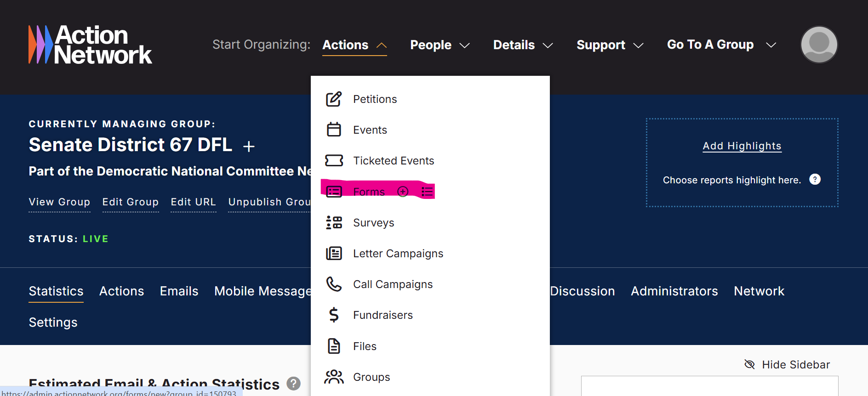Click the Files document icon
This screenshot has height=396, width=868.
pos(334,346)
